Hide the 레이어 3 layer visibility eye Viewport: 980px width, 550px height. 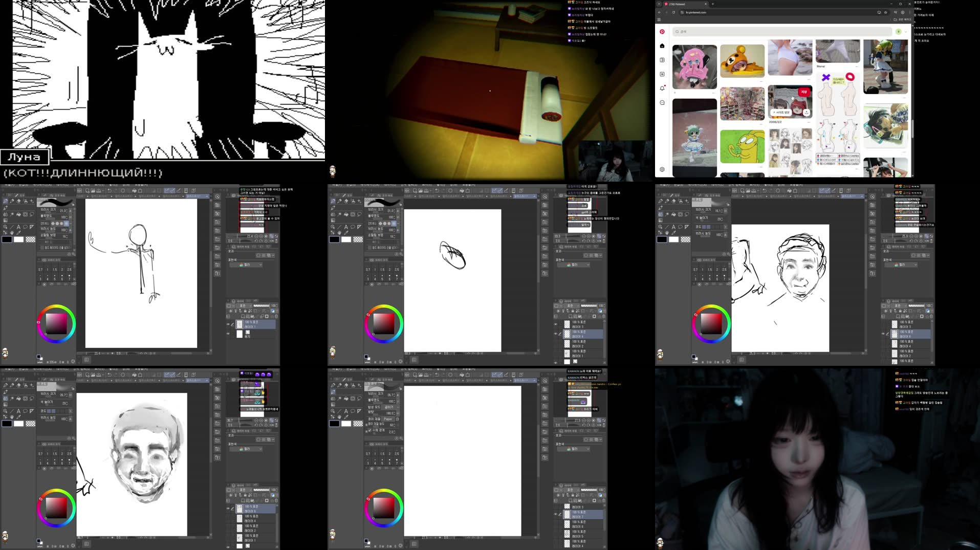pyautogui.click(x=555, y=324)
